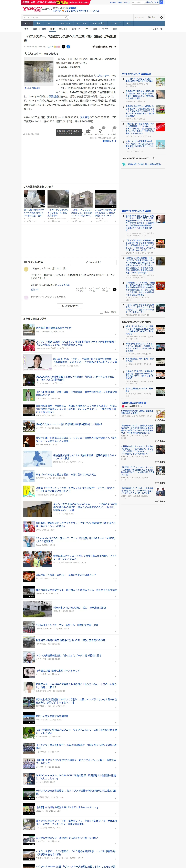Focus the keyword search input field
186x868 pixels.
coord(44,18)
